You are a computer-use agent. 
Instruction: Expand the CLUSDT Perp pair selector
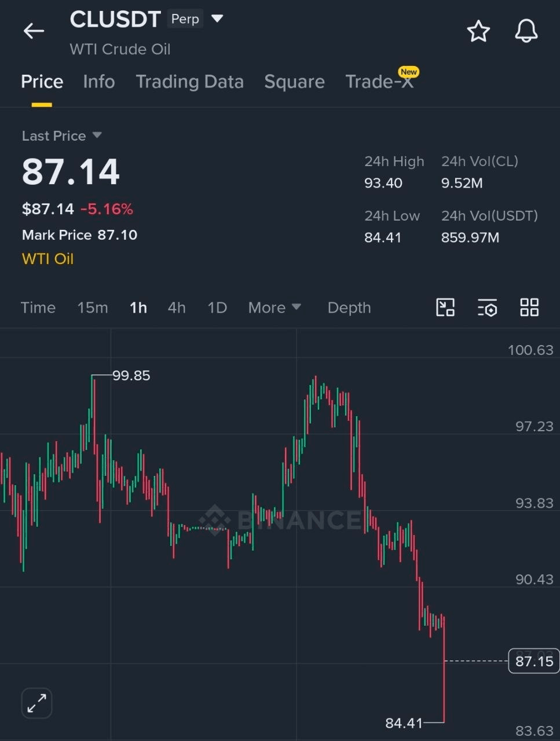pyautogui.click(x=217, y=19)
